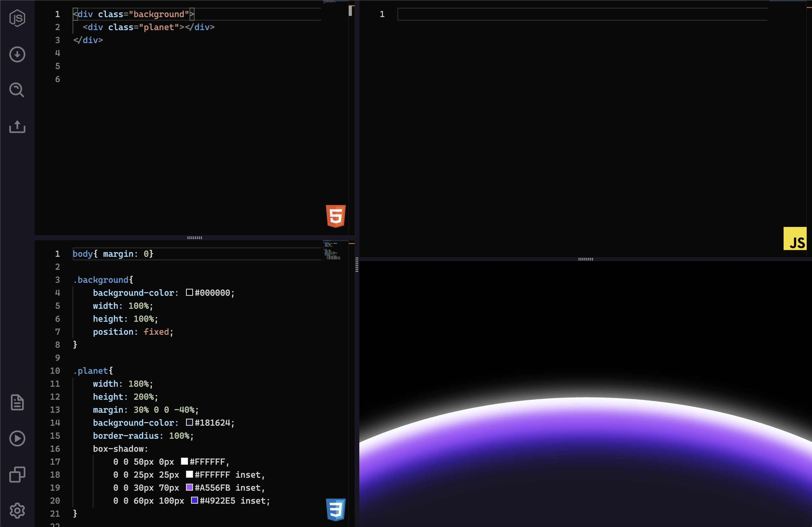Click the download circle arrow icon
The height and width of the screenshot is (527, 812).
tap(17, 54)
